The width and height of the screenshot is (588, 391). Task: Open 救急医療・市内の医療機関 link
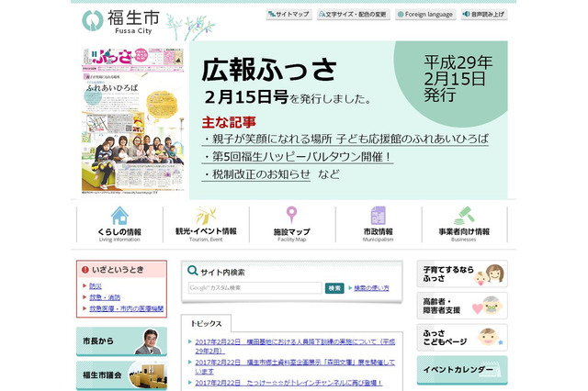(x=127, y=308)
